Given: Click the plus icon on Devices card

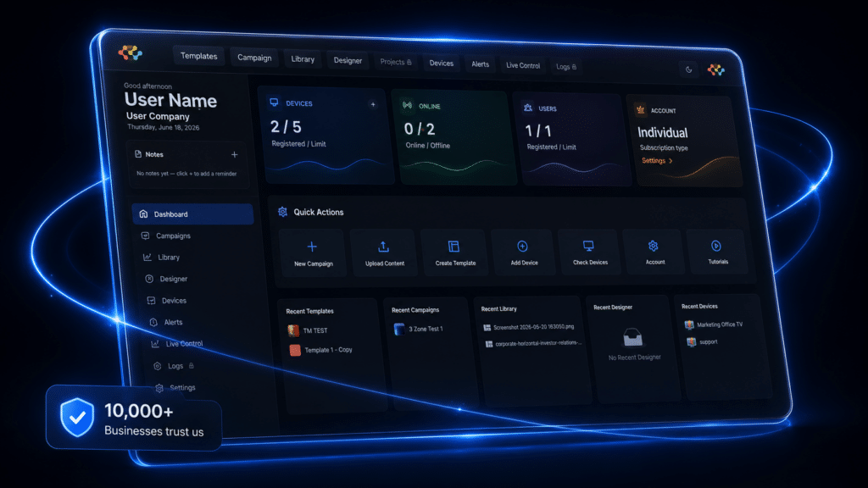Looking at the screenshot, I should [x=373, y=104].
